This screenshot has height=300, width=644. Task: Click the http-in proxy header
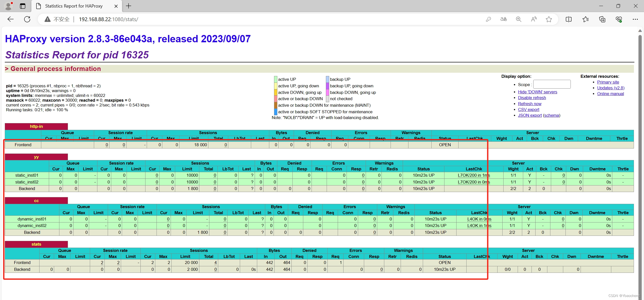click(x=36, y=126)
